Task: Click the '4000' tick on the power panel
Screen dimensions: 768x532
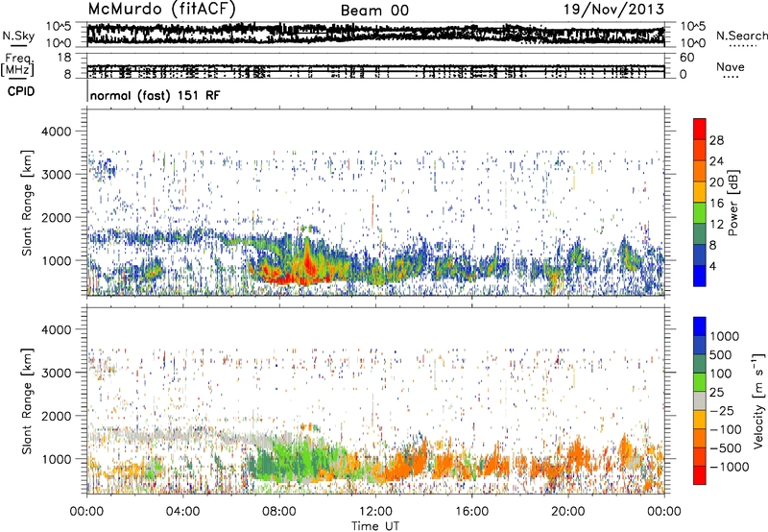Action: tap(57, 132)
